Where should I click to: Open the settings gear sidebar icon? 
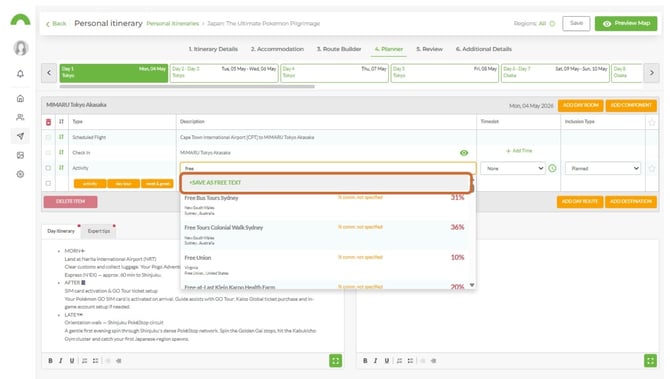20,174
